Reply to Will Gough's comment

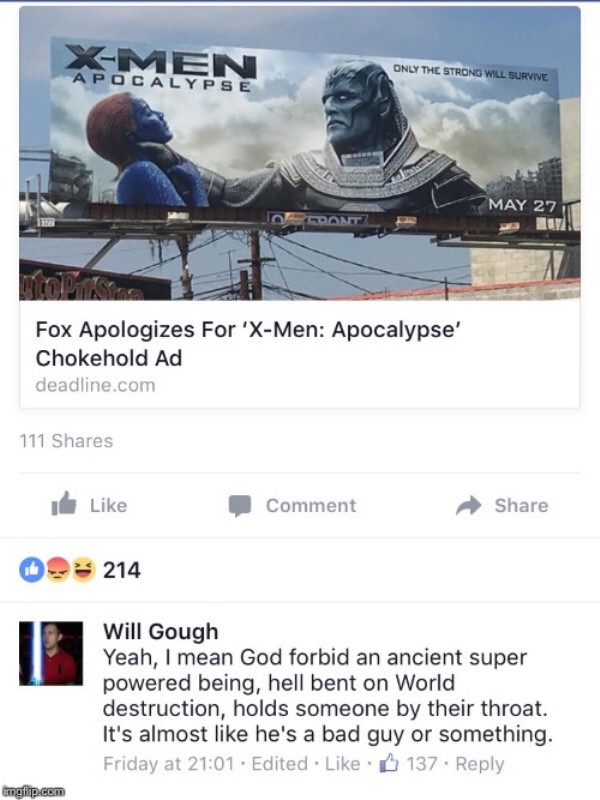tap(480, 764)
